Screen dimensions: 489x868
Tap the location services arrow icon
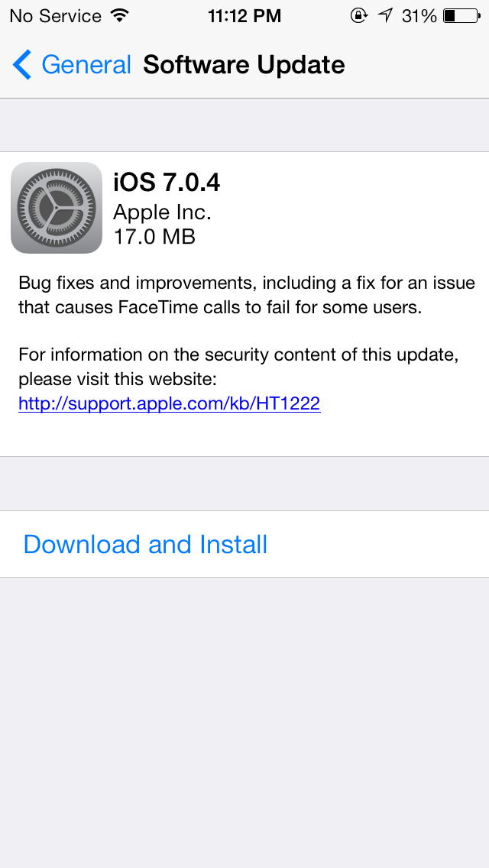point(385,15)
